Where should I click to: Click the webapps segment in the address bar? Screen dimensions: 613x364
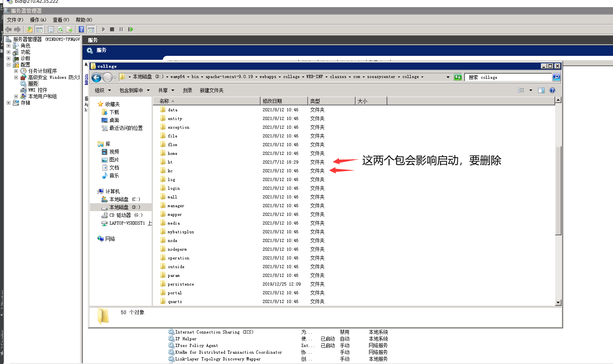268,77
